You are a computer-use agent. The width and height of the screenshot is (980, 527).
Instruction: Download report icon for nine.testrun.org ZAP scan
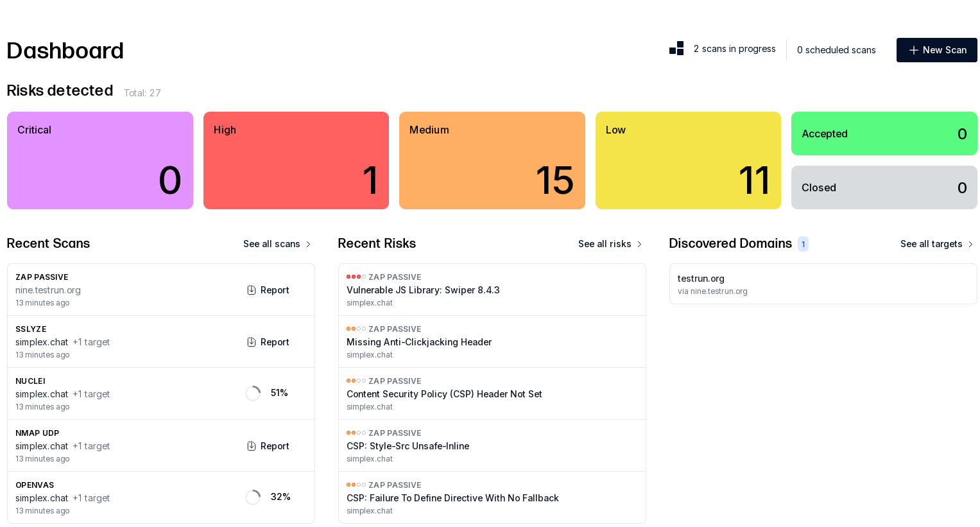(x=252, y=290)
